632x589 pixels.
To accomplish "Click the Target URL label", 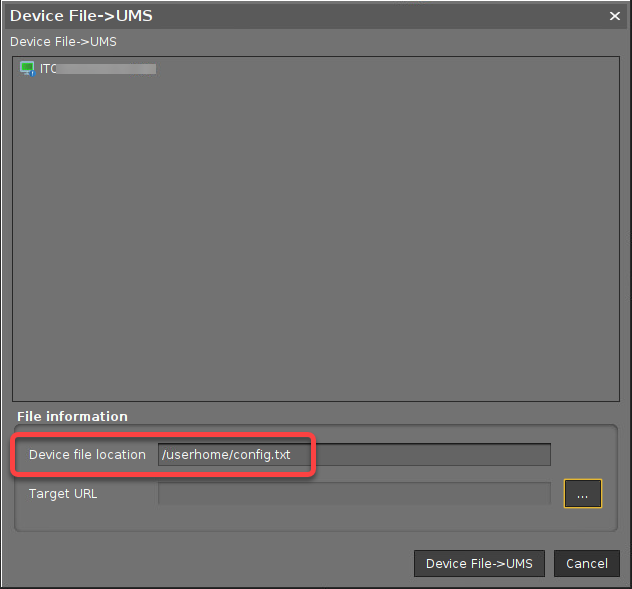I will tap(63, 494).
